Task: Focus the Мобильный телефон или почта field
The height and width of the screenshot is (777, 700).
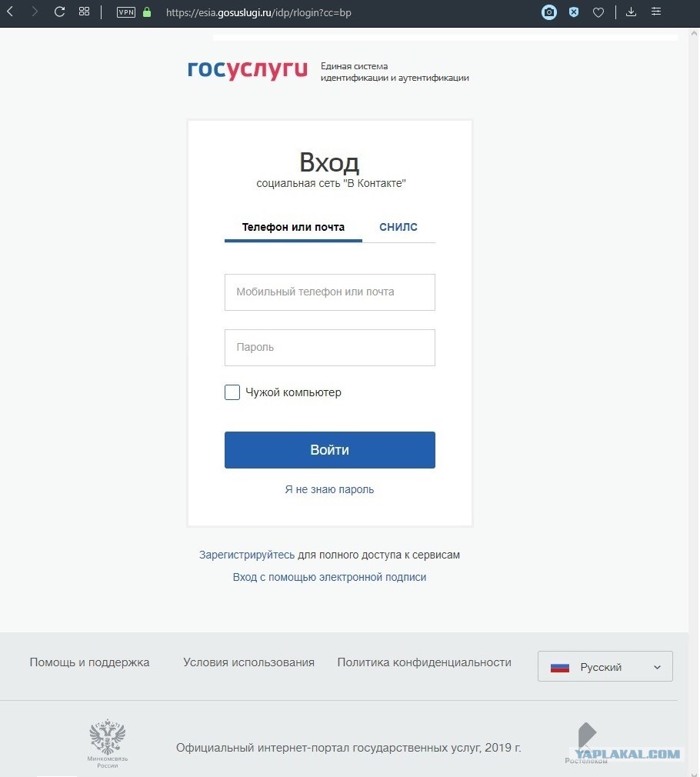Action: 329,292
